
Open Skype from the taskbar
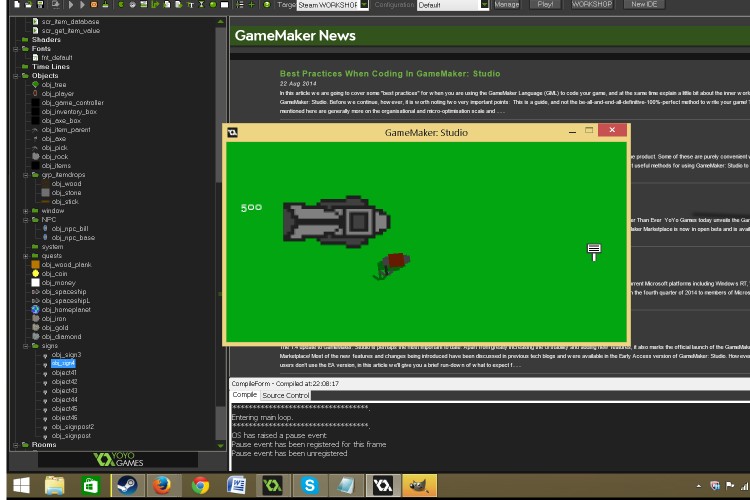[309, 486]
